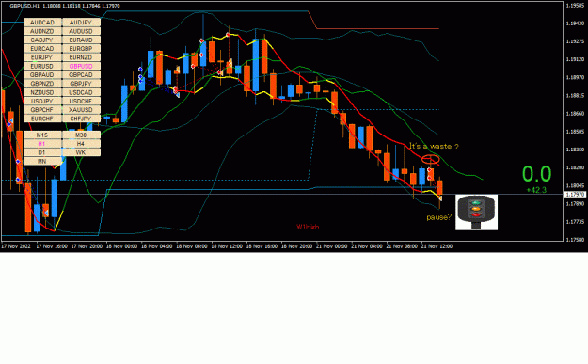Switch to EURUSD symbol
Image resolution: width=588 pixels, height=364 pixels.
42,66
